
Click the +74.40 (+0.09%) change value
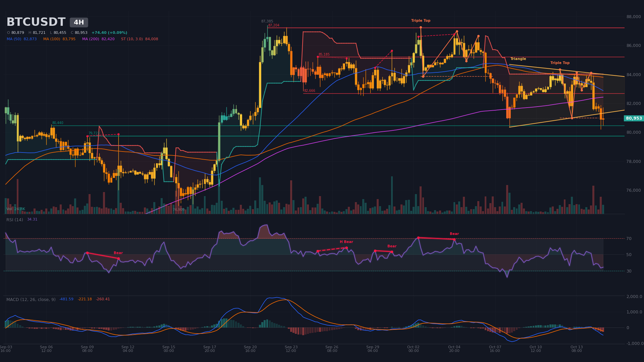109,33
